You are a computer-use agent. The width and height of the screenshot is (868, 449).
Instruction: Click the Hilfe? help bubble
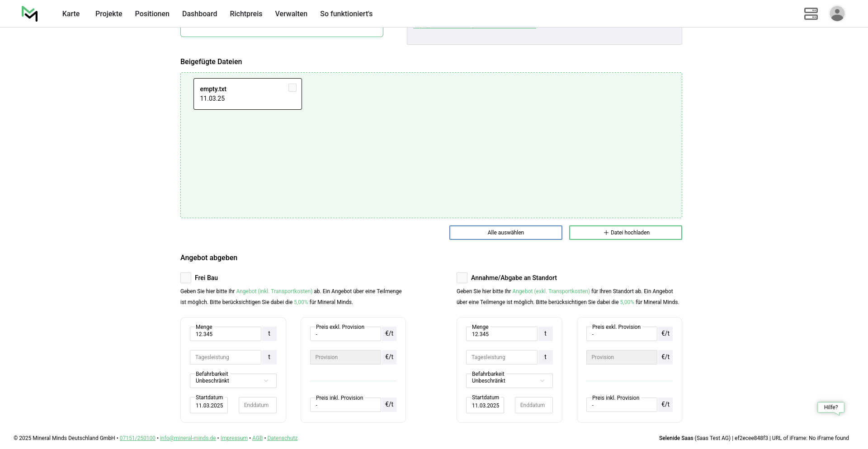[x=830, y=407]
